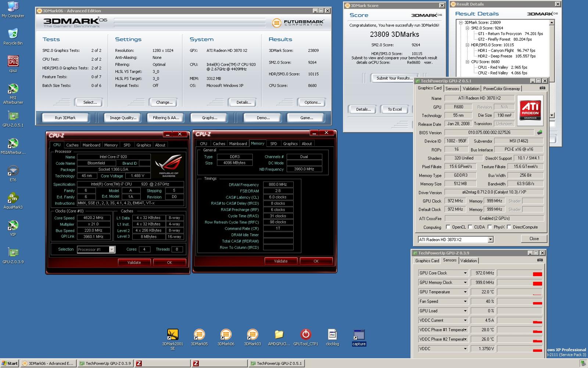Click the Fan Speed sensor graph bar

click(520, 301)
